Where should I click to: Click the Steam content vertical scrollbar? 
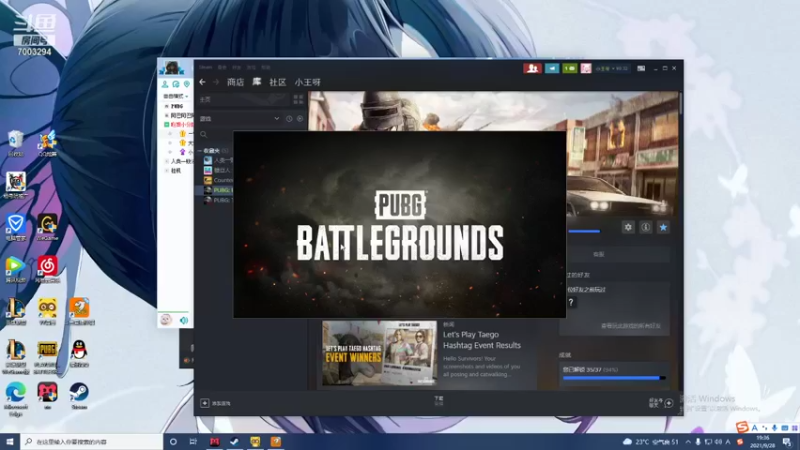[680, 104]
